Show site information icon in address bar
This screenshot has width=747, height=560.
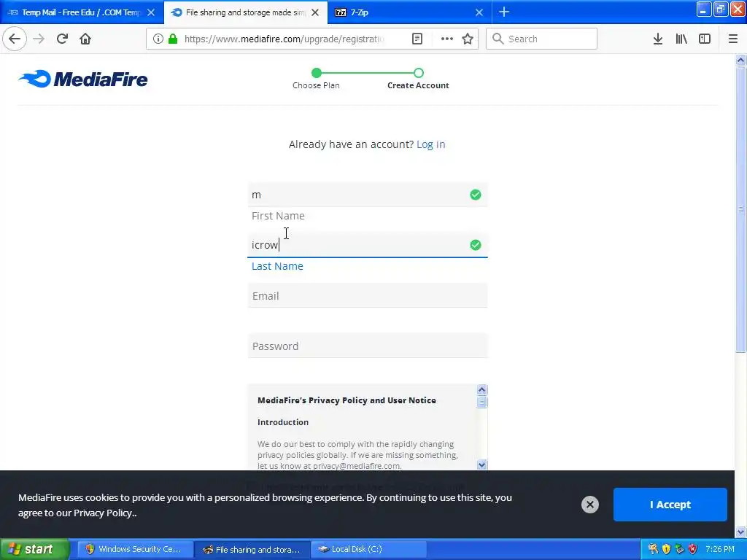(158, 39)
